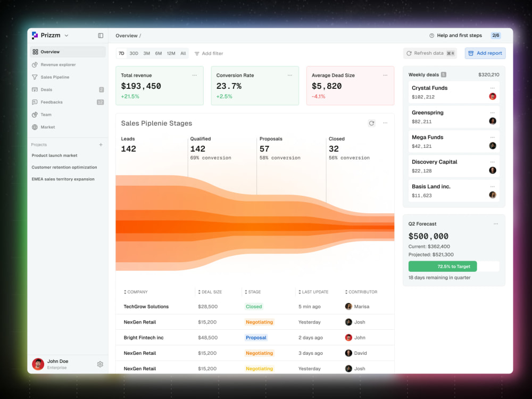Open the Prizzm workspace dropdown chevron
This screenshot has height=399, width=532.
pyautogui.click(x=66, y=36)
